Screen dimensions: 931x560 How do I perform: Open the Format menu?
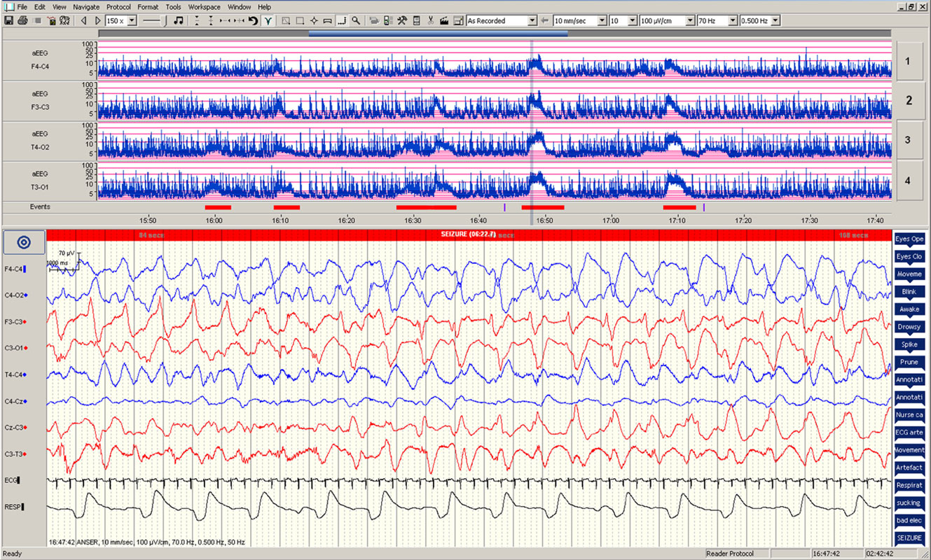[148, 6]
